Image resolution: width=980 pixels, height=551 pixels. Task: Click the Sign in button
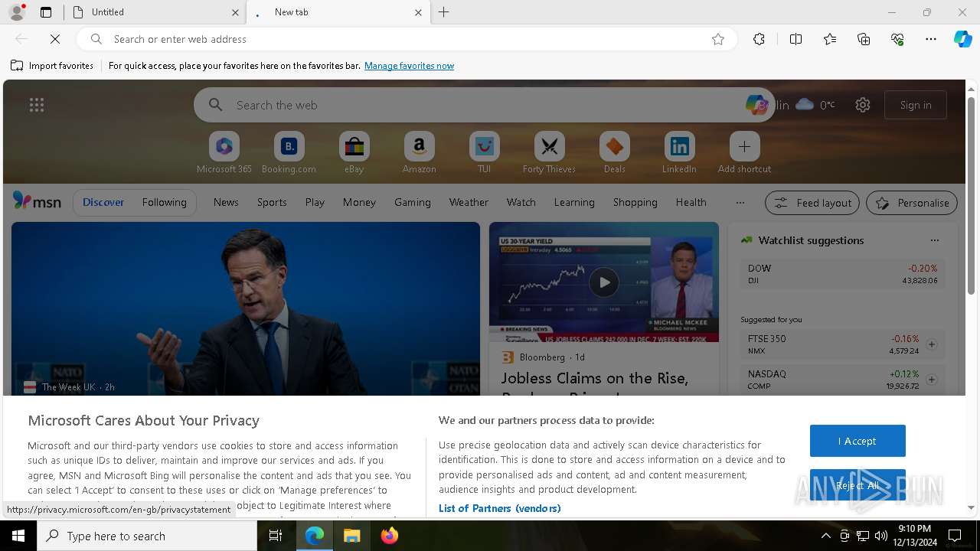pyautogui.click(x=916, y=105)
